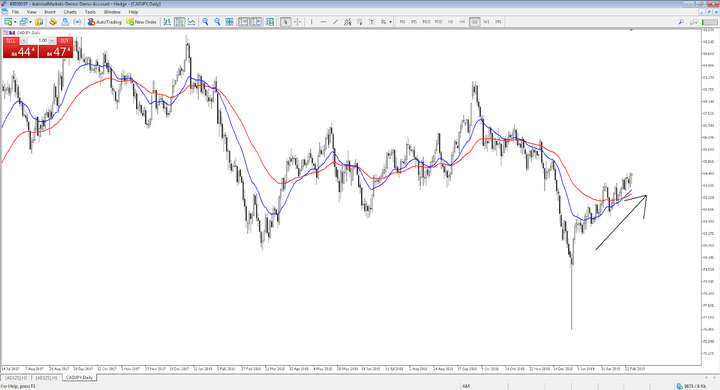Select the text label tool
Viewport: 720px width, 390px height.
pyautogui.click(x=371, y=22)
